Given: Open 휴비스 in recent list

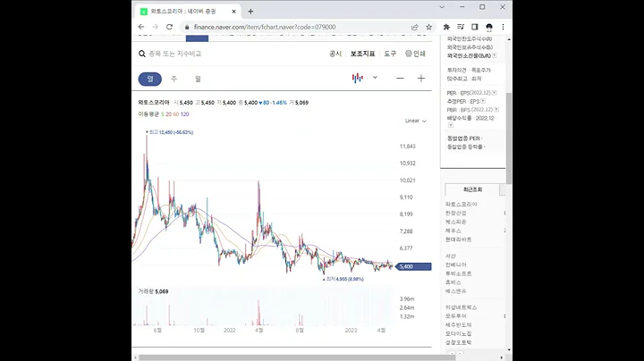Looking at the screenshot, I should tap(453, 282).
